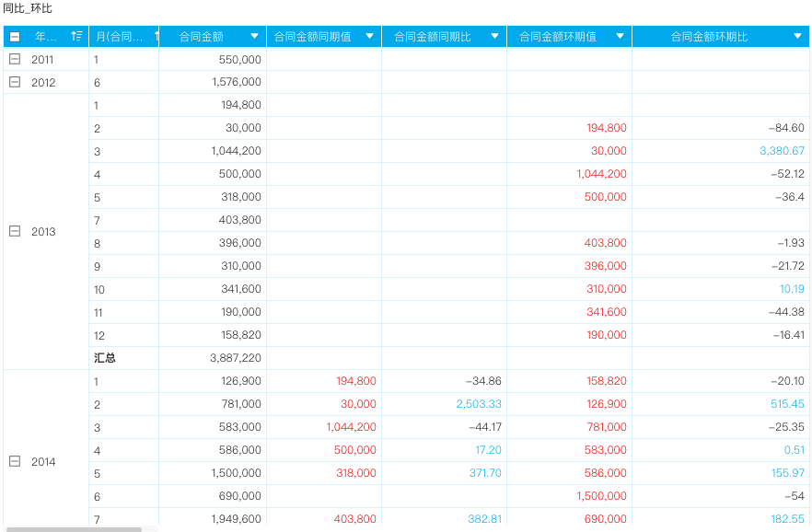Collapse the 2013 year group
The image size is (812, 532).
tap(15, 231)
